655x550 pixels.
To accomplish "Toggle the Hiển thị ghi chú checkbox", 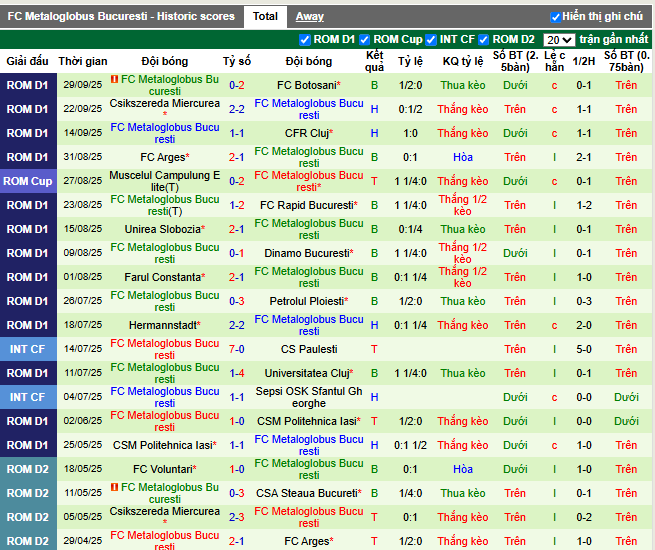I will click(555, 17).
